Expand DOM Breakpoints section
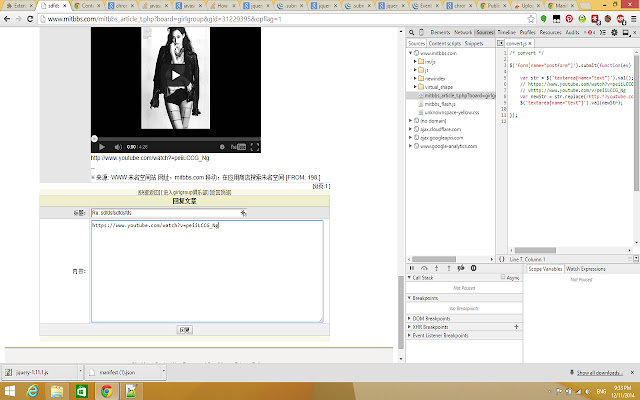 [x=409, y=318]
